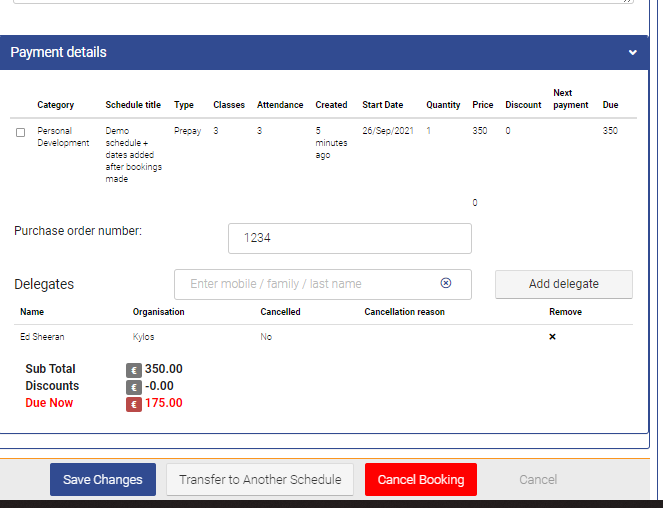This screenshot has width=663, height=508.
Task: Remove delegate Ed Sheeran with the X icon
Action: (x=552, y=337)
